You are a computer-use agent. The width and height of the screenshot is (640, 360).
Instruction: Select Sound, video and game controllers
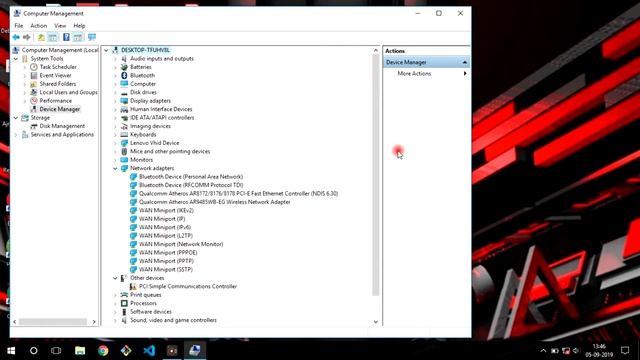point(173,320)
